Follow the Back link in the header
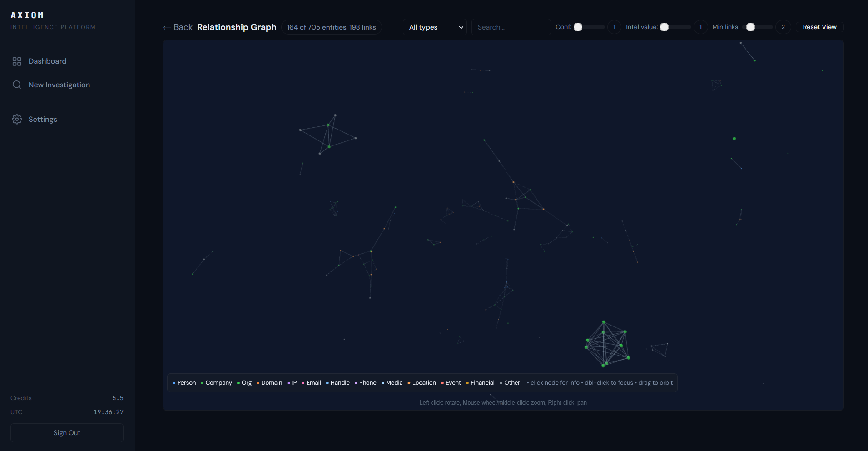 coord(178,27)
